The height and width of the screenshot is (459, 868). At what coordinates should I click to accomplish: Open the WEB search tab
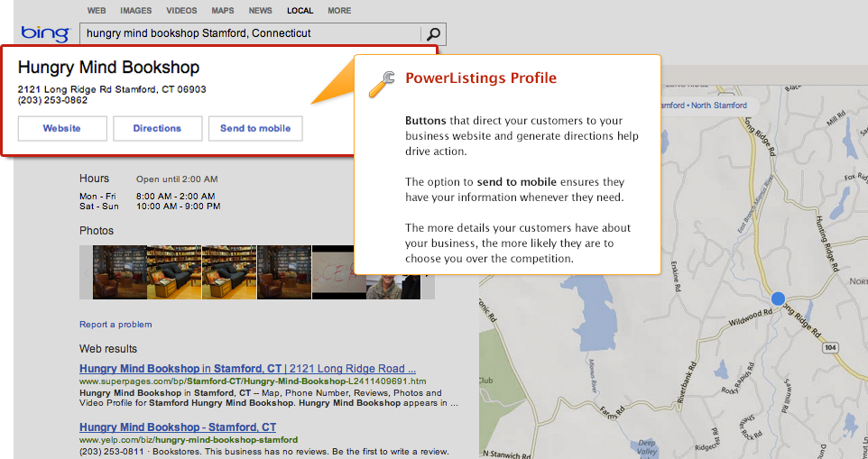(x=97, y=11)
